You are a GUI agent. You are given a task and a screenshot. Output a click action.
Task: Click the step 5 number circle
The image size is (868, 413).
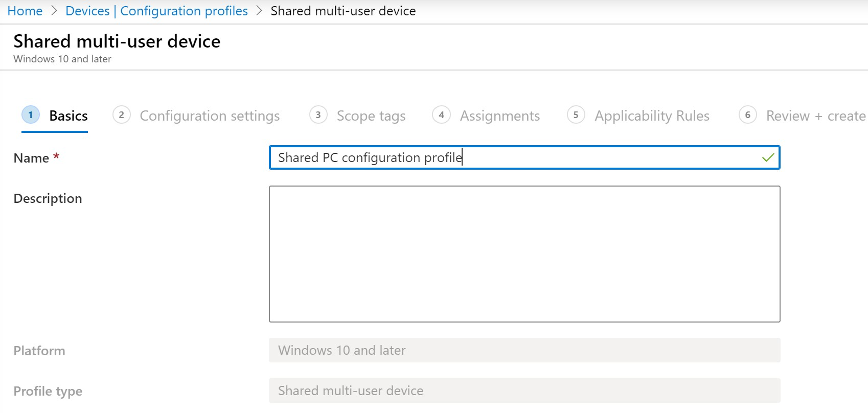tap(576, 115)
